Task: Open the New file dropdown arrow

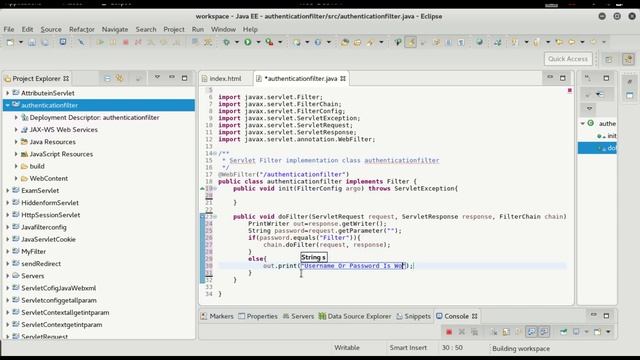Action: [21, 42]
